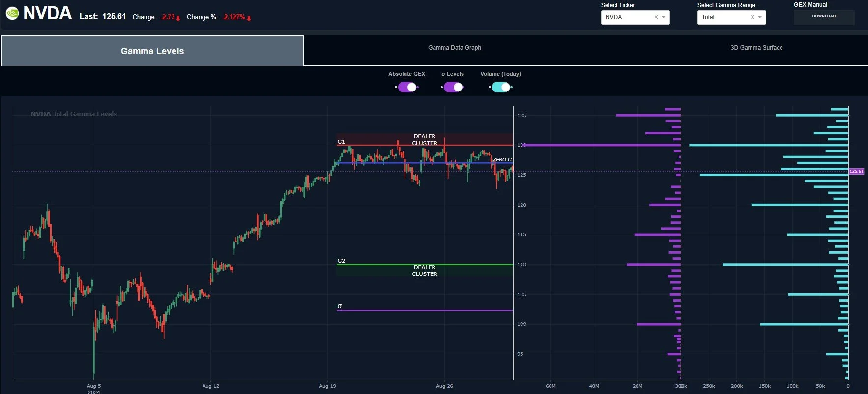Click the G2 level label
868x394 pixels.
[x=341, y=261]
